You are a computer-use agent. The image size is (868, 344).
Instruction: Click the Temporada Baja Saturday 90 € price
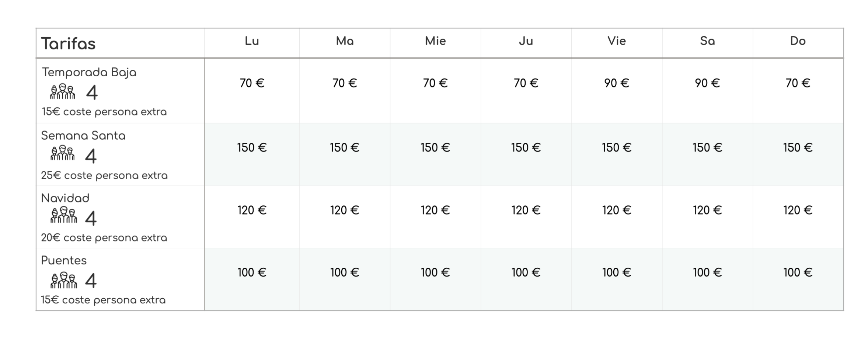(x=707, y=83)
